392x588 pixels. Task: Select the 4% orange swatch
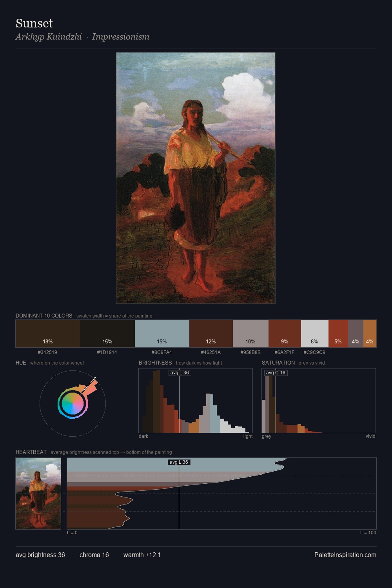[370, 334]
